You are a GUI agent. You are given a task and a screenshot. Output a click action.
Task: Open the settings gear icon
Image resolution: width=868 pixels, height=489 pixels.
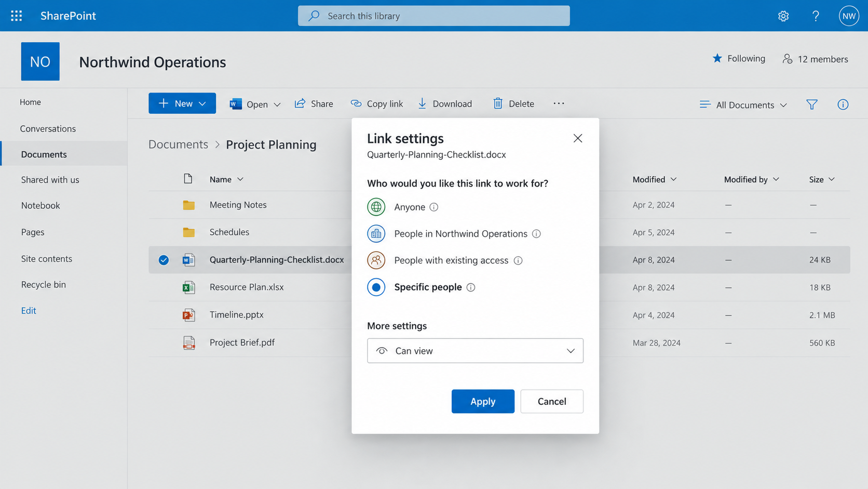tap(783, 16)
